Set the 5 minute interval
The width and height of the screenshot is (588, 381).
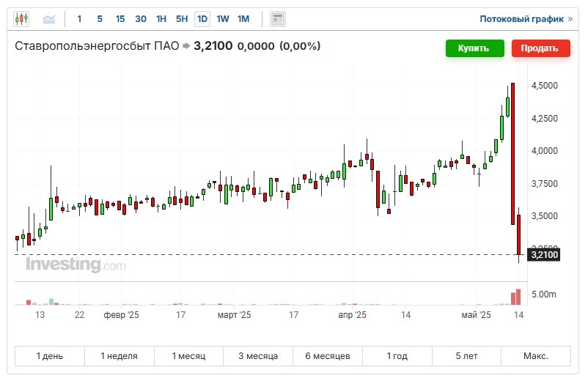[x=100, y=19]
